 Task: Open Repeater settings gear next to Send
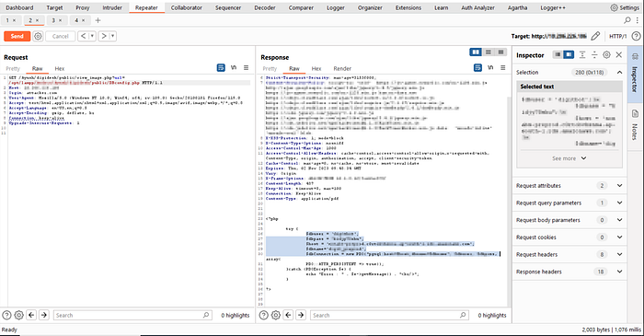[x=38, y=36]
